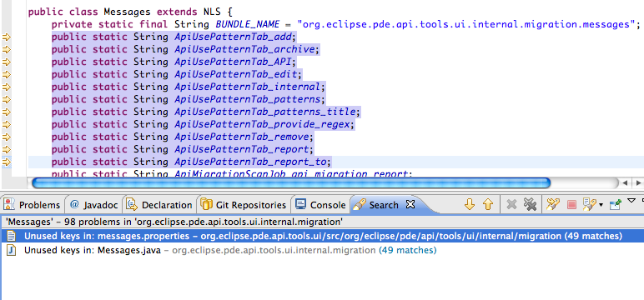The width and height of the screenshot is (644, 300).
Task: Click the NLS superclass name
Action: (213, 12)
